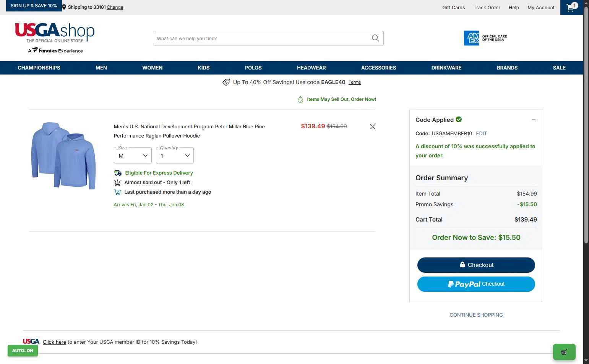The height and width of the screenshot is (364, 589).
Task: Click the small USGA logo near member ID
Action: click(31, 341)
